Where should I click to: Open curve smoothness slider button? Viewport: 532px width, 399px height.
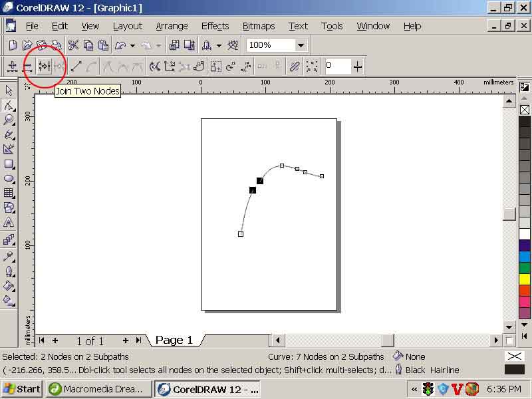click(x=358, y=66)
